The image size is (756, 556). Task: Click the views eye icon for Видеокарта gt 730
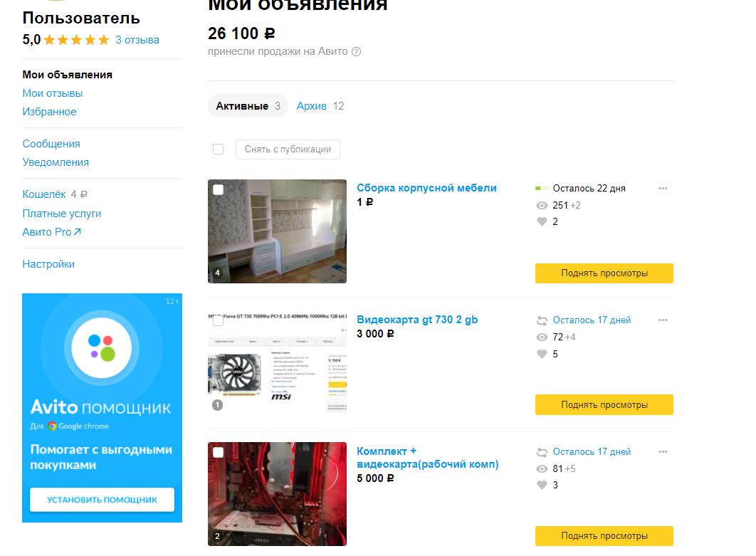pos(542,337)
